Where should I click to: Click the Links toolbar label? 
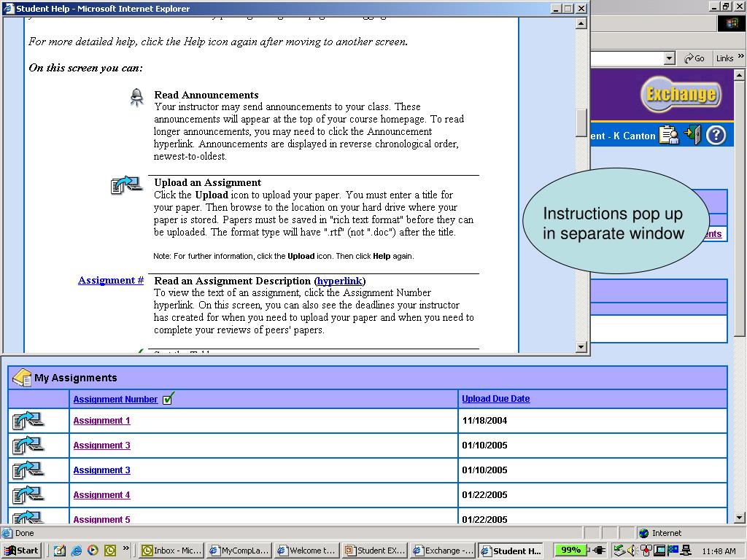724,58
